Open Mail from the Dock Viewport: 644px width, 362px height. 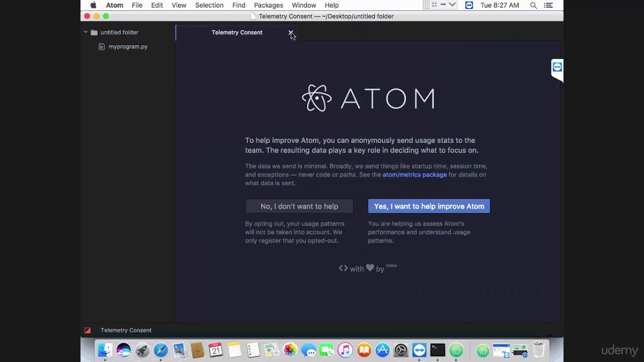click(x=179, y=350)
